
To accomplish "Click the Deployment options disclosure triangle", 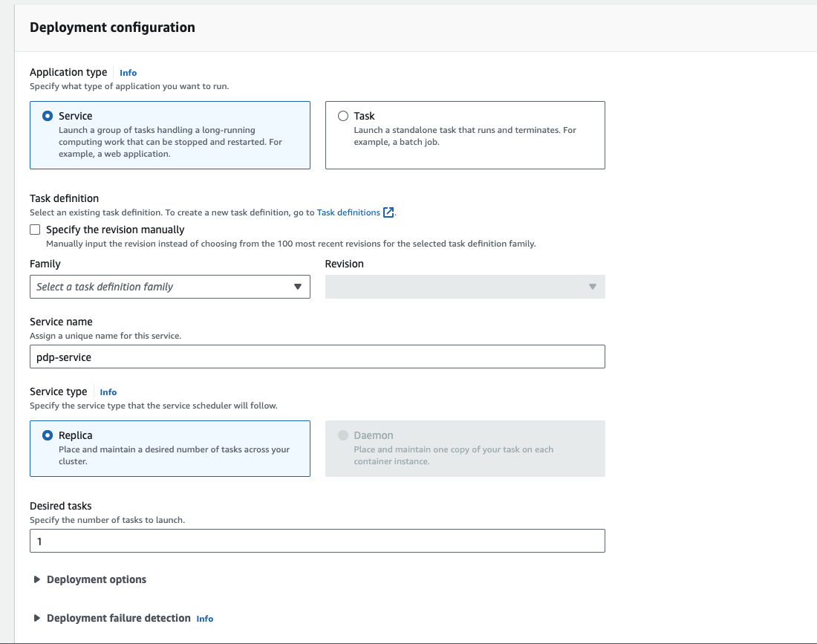I will point(36,579).
